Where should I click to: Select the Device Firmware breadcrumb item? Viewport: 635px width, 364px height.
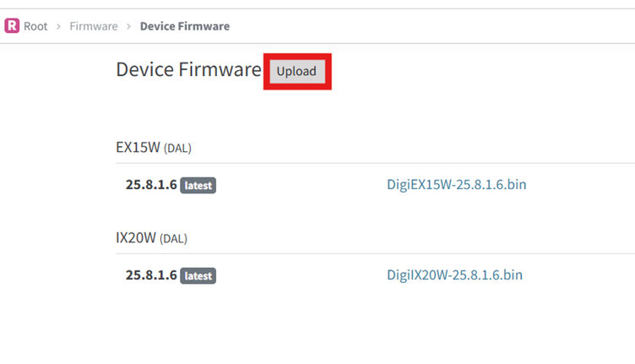tap(184, 26)
